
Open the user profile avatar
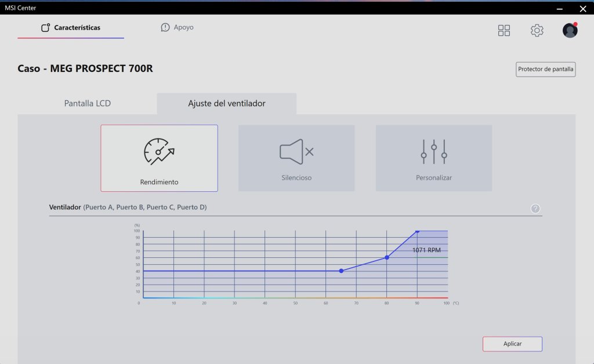click(x=570, y=30)
